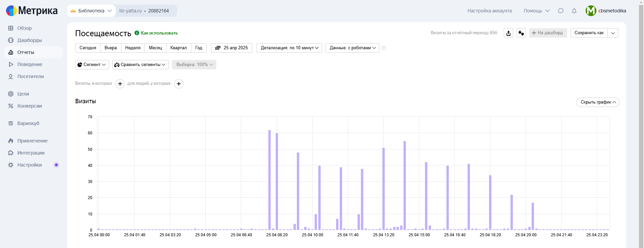This screenshot has width=644, height=248.
Task: Expand the Помощь menu
Action: pos(537,11)
